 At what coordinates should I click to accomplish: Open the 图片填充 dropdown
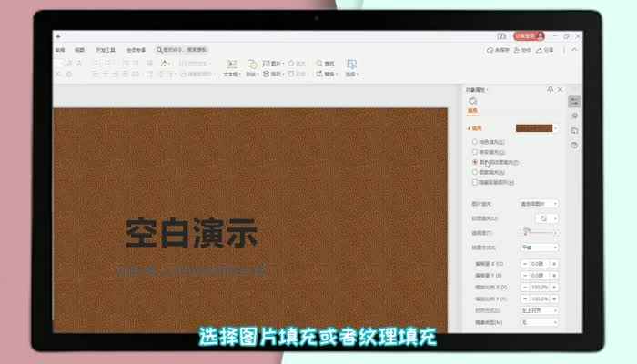coord(539,204)
